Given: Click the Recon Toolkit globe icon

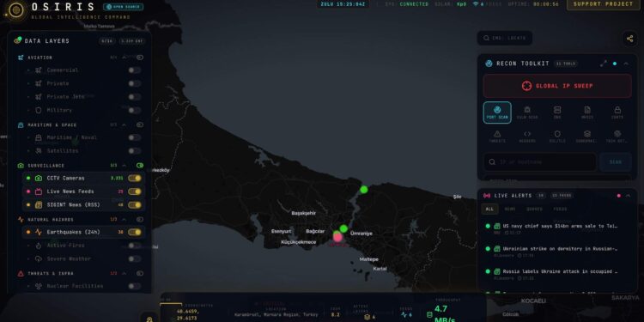Looking at the screenshot, I should pyautogui.click(x=489, y=64).
